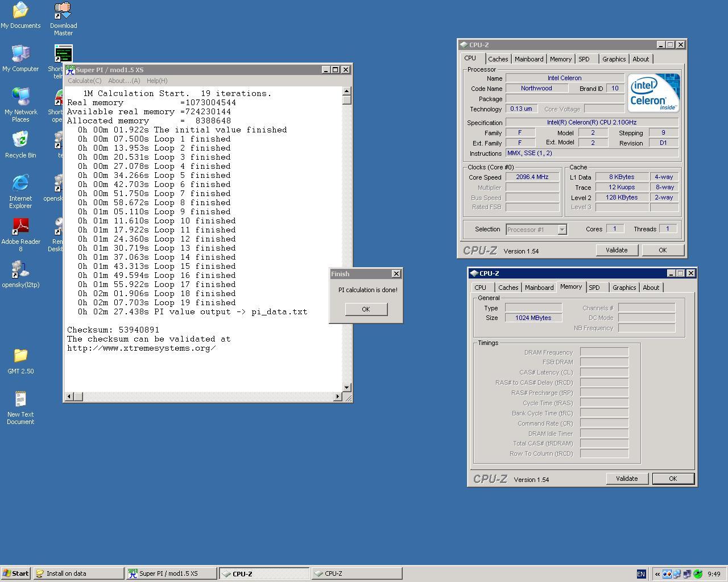Click the light-blue network computers tray icon
The height and width of the screenshot is (582, 728).
pyautogui.click(x=677, y=574)
